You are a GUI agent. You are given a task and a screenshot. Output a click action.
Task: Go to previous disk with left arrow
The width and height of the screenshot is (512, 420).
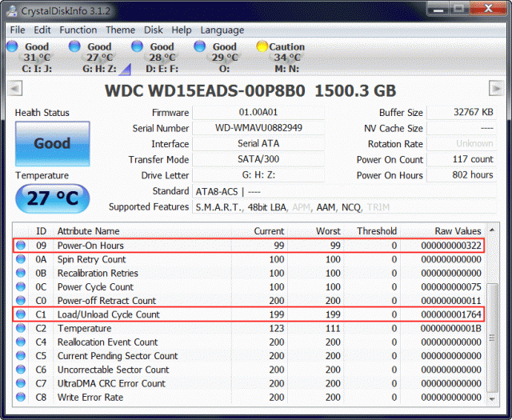[15, 88]
